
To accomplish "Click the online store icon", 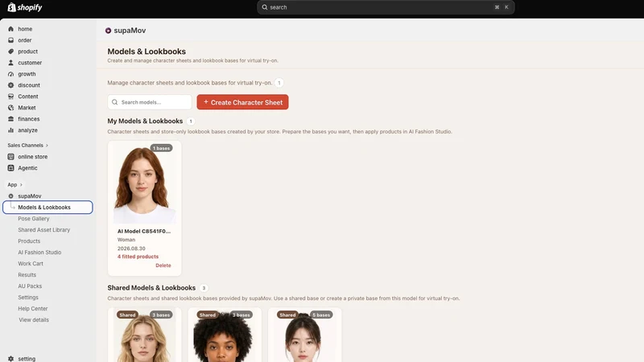I will pos(10,157).
